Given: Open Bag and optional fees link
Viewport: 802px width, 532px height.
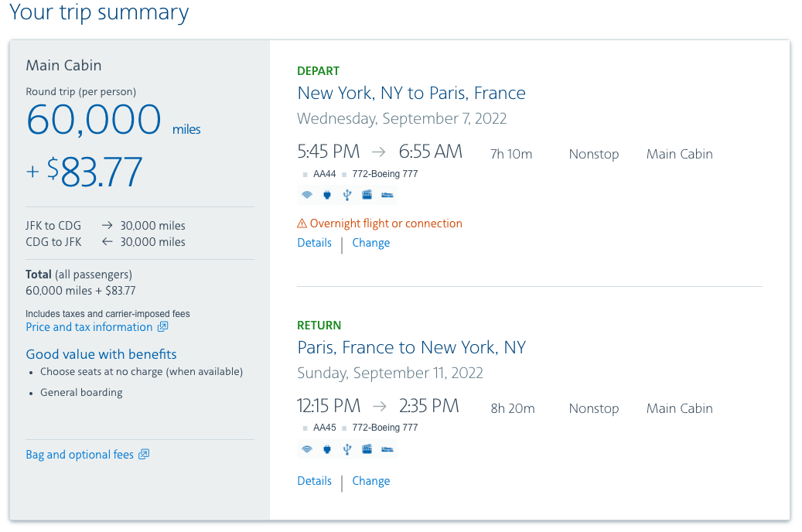Looking at the screenshot, I should 80,455.
